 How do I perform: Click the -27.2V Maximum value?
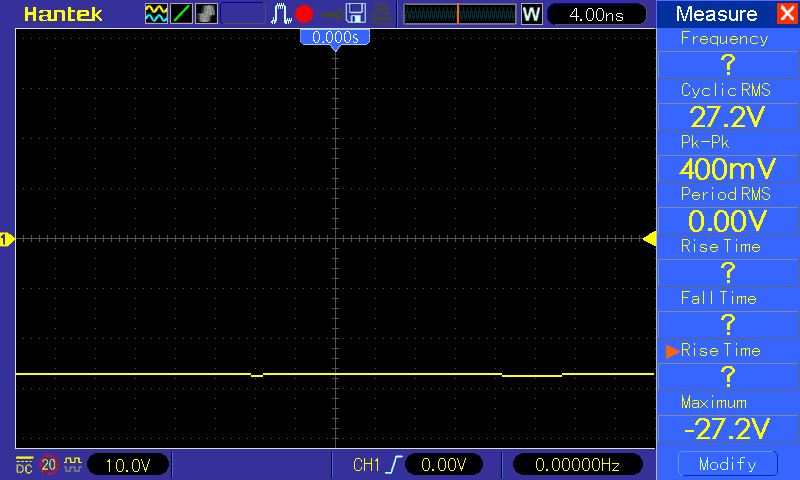(x=728, y=428)
